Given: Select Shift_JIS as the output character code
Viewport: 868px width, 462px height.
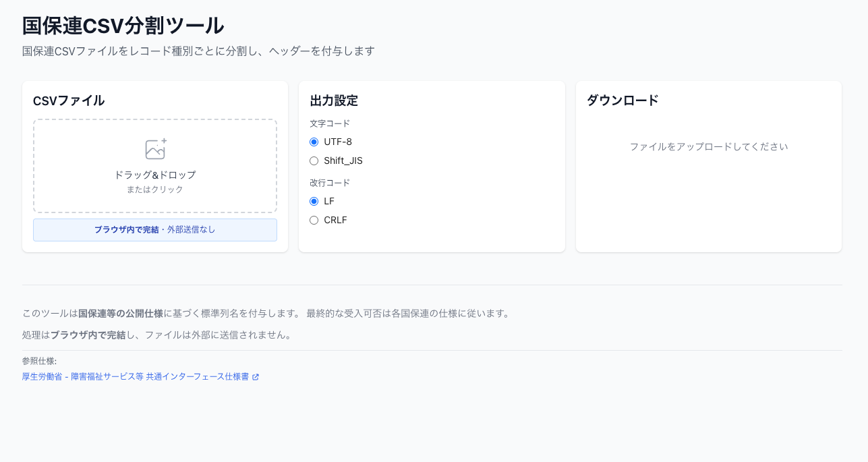Looking at the screenshot, I should [x=313, y=161].
